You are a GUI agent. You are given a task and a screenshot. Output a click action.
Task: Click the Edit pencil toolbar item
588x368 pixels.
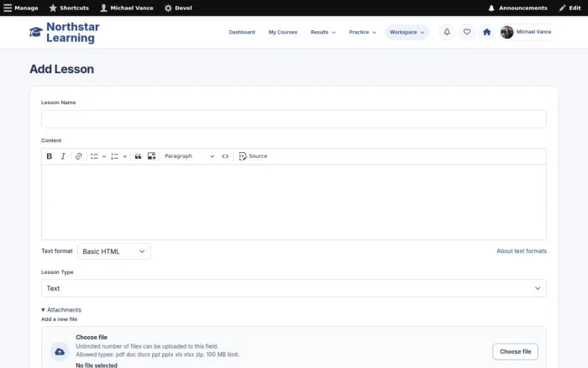coord(570,8)
